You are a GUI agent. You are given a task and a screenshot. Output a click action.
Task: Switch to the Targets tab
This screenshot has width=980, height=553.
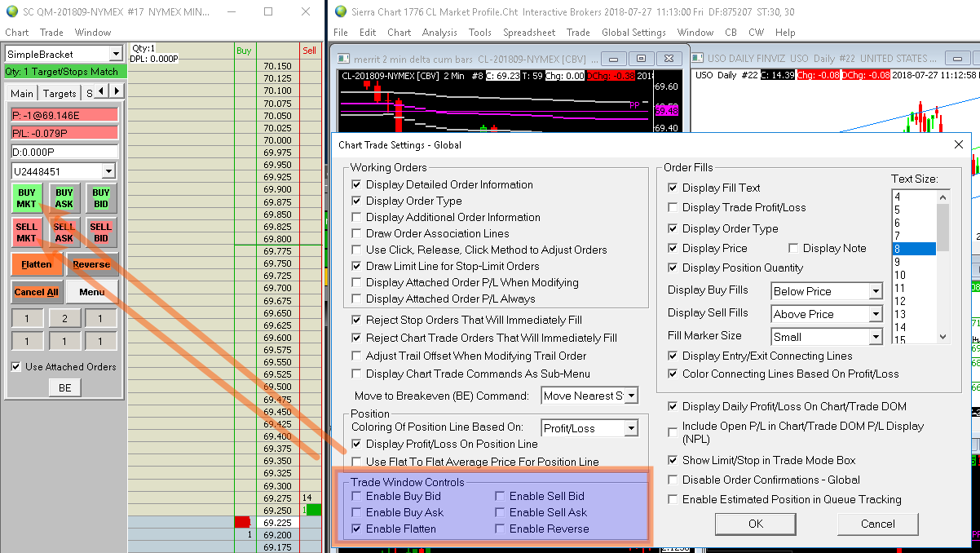(60, 94)
